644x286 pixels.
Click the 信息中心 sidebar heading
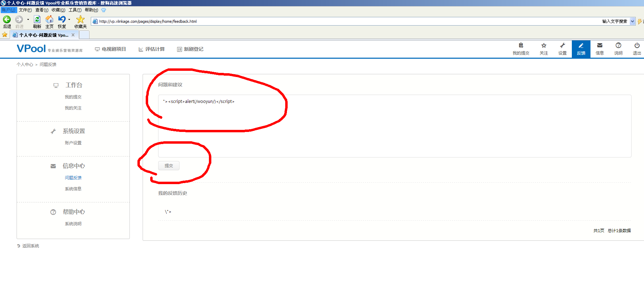74,166
